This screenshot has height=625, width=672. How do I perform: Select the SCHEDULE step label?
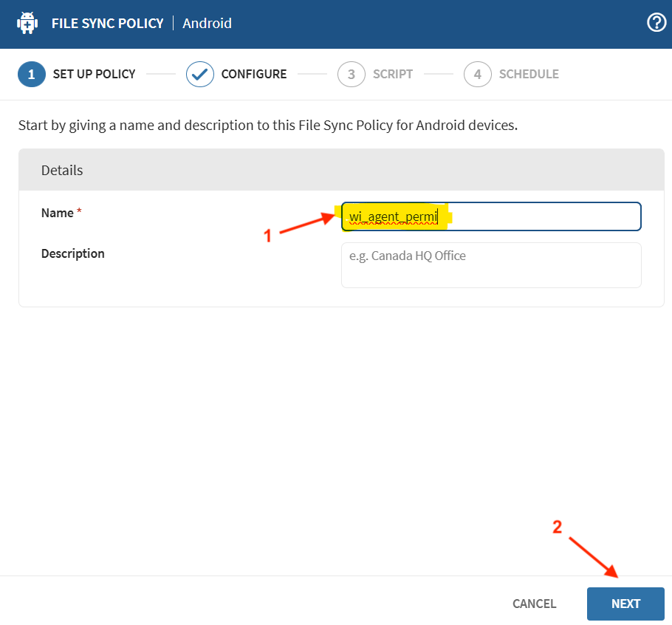[x=529, y=74]
